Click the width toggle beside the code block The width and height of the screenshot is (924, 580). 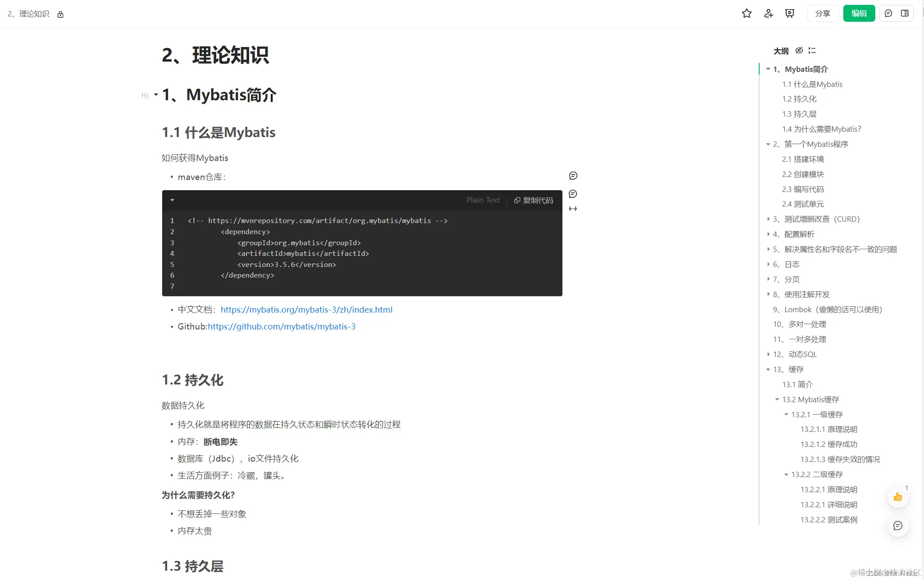click(573, 208)
